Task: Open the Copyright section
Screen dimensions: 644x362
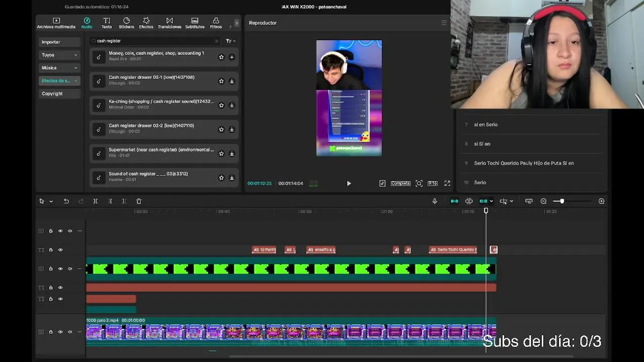Action: click(x=59, y=94)
